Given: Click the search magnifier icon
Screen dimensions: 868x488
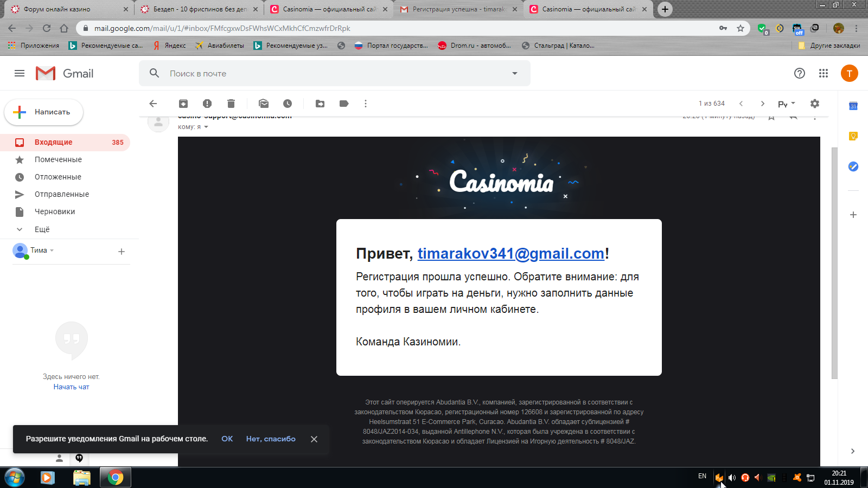Looking at the screenshot, I should pyautogui.click(x=155, y=73).
